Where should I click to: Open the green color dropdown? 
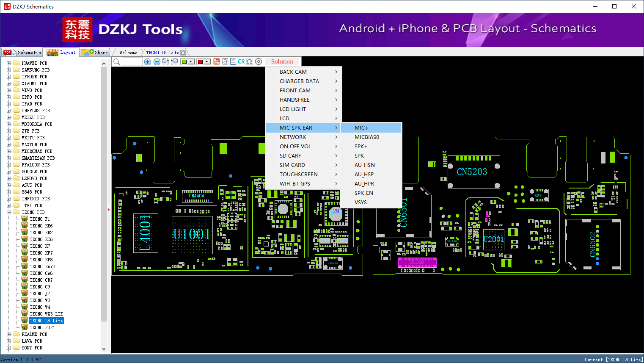(x=191, y=62)
